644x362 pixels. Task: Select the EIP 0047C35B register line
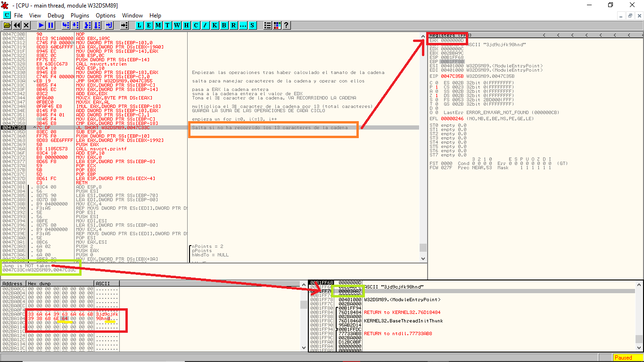pos(473,76)
